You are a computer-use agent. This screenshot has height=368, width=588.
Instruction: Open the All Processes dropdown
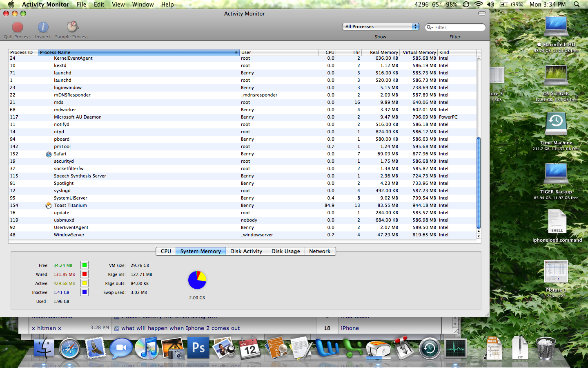(381, 27)
